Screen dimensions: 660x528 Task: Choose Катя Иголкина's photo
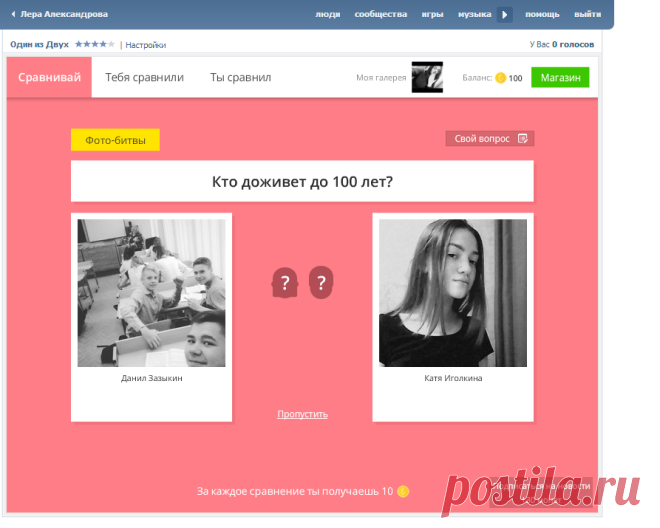point(453,293)
